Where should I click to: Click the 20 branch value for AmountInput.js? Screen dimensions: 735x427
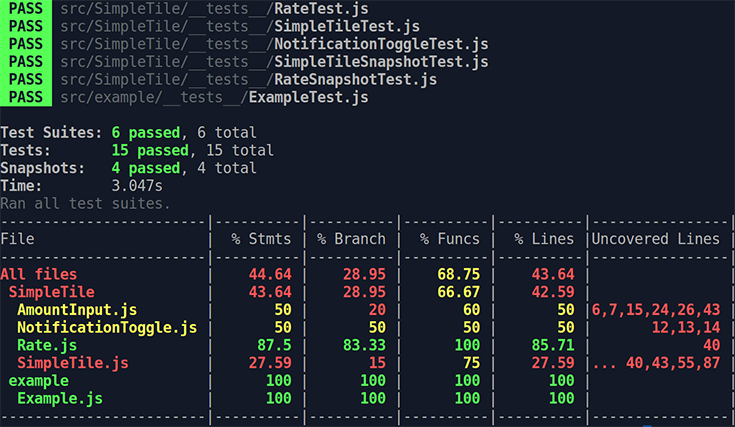click(x=377, y=310)
